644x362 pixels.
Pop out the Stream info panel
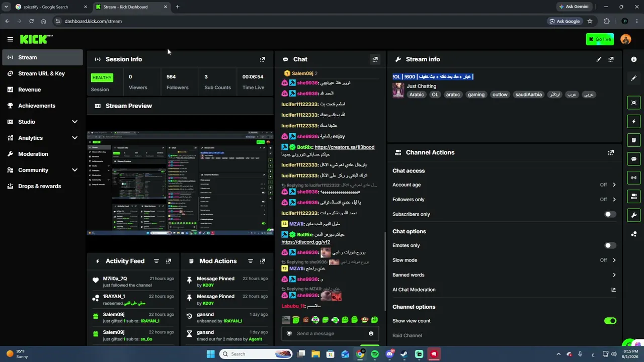(611, 59)
